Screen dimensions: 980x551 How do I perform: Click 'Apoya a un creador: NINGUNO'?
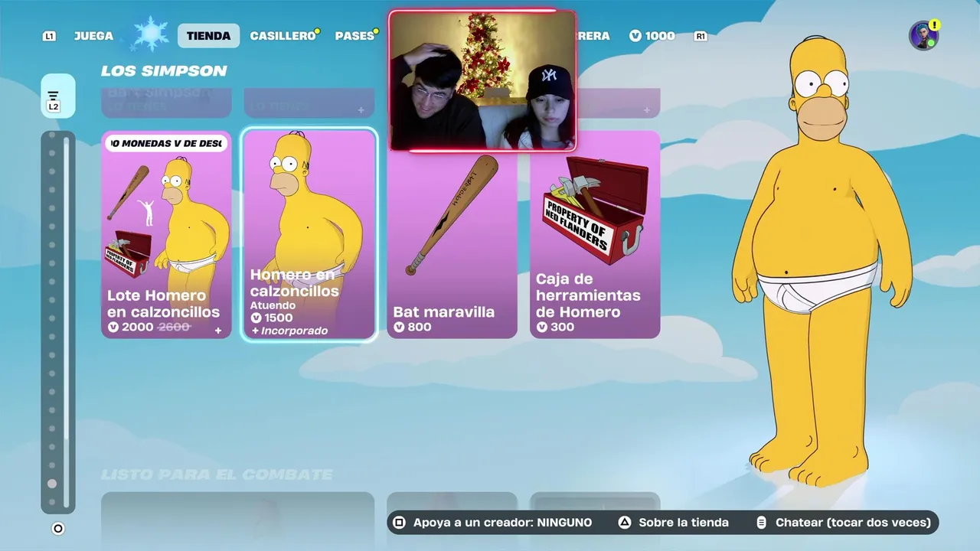[x=492, y=523]
